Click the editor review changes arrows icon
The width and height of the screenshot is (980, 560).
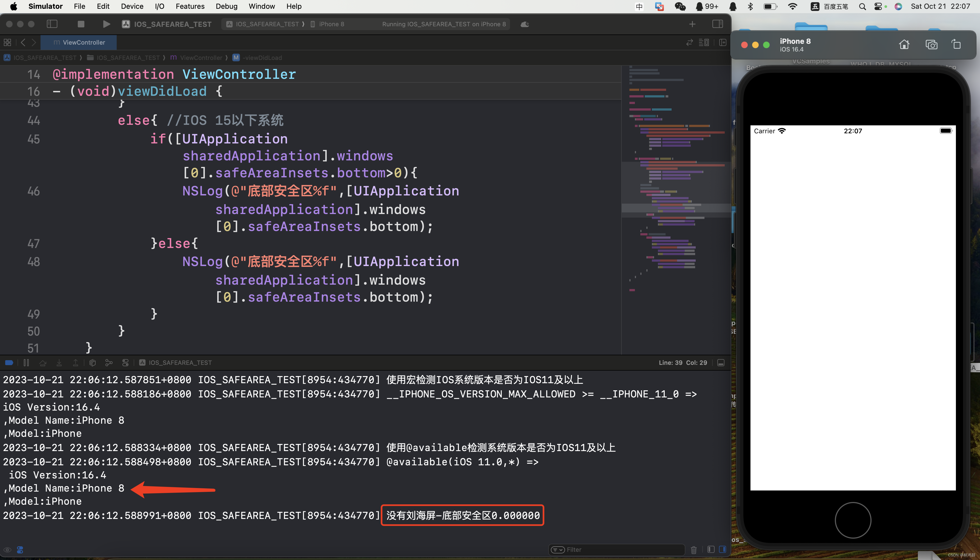689,42
